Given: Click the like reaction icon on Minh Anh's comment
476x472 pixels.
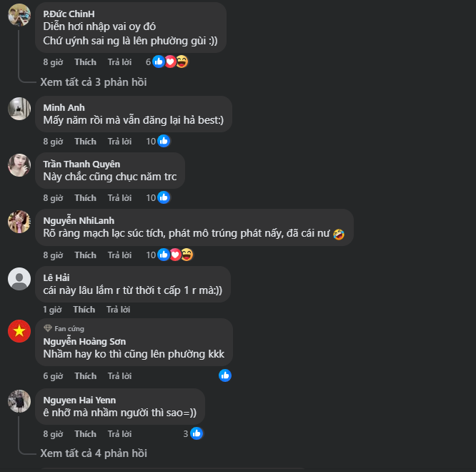Looking at the screenshot, I should [x=164, y=142].
